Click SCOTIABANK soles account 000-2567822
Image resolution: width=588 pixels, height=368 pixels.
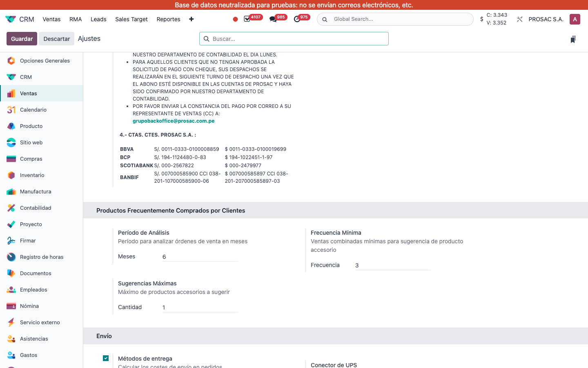tap(174, 166)
